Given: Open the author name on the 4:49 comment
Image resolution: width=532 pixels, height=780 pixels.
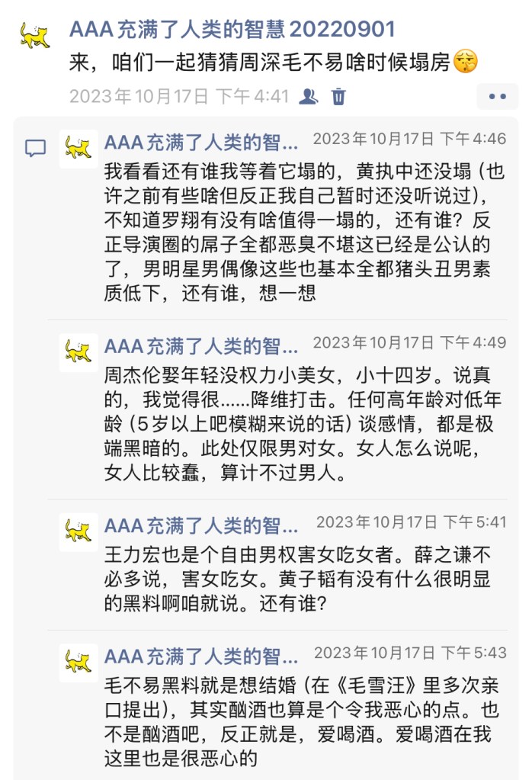Looking at the screenshot, I should [x=201, y=347].
